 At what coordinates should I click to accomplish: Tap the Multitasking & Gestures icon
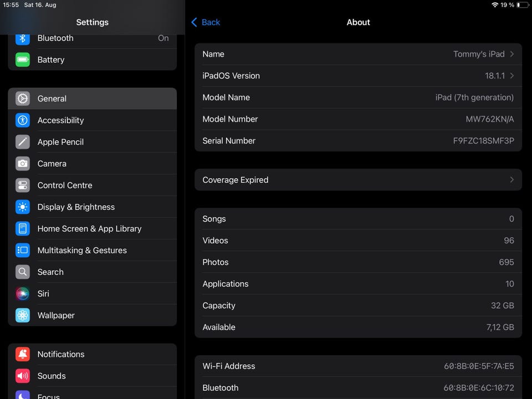[x=23, y=250]
